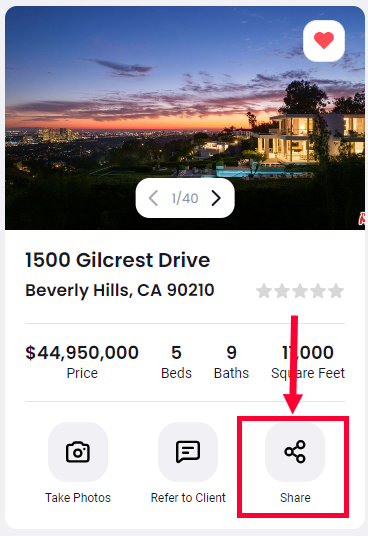This screenshot has width=368, height=536.
Task: Rate the property one star
Action: pos(264,291)
